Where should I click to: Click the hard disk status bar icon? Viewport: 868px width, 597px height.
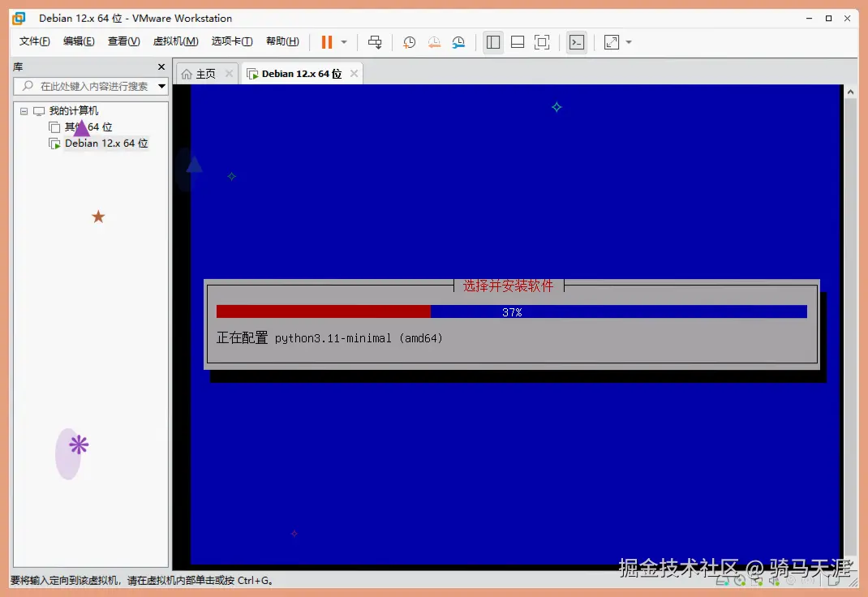tap(722, 581)
